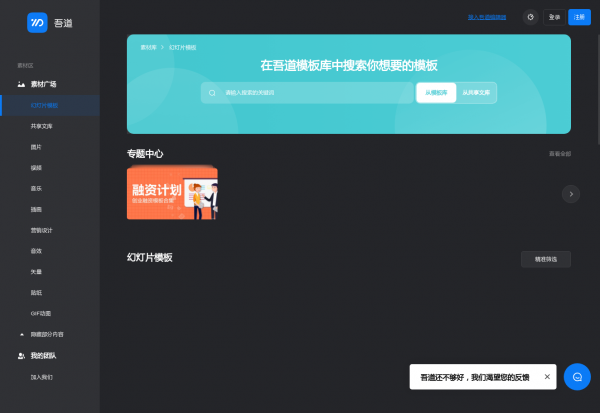Select 共享文库 in the sidebar
Screen dimensions: 600x413
point(42,126)
